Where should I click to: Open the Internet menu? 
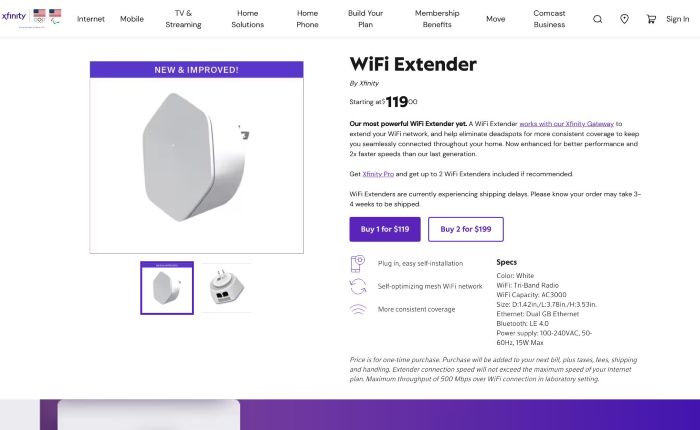91,19
